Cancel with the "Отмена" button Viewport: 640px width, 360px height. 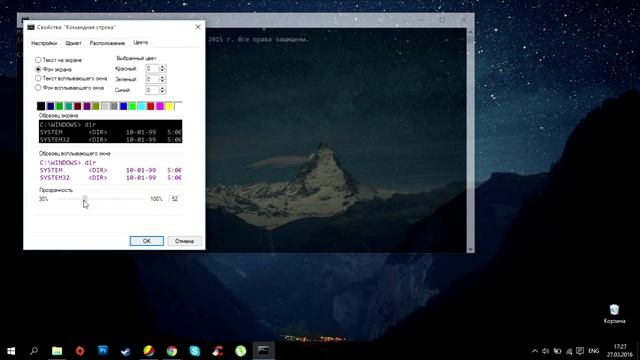point(184,241)
